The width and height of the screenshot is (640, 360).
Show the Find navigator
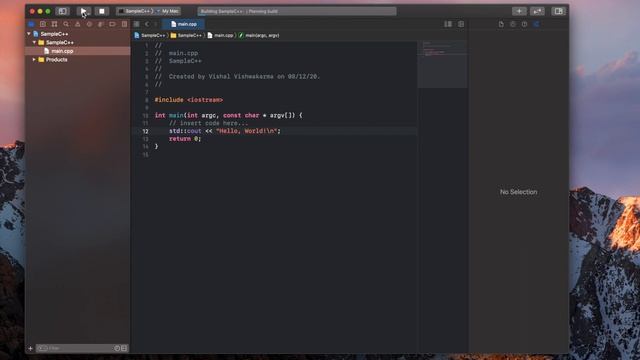pyautogui.click(x=66, y=24)
